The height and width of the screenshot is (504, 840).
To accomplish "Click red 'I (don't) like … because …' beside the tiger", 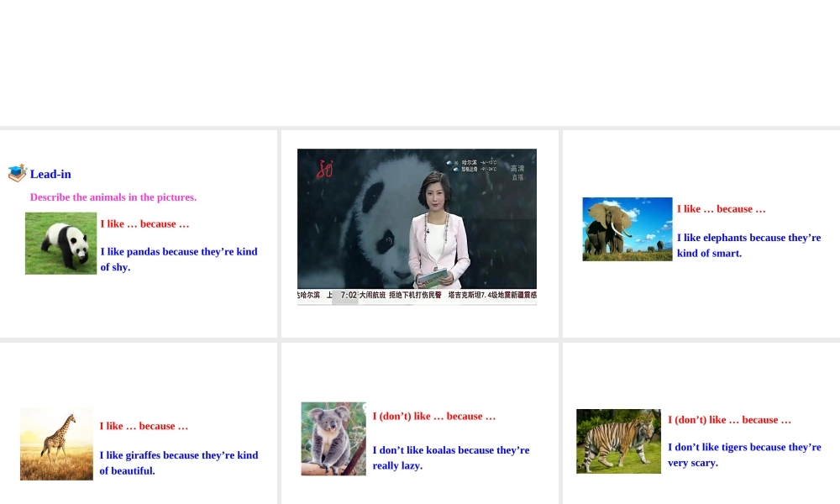I will click(729, 420).
